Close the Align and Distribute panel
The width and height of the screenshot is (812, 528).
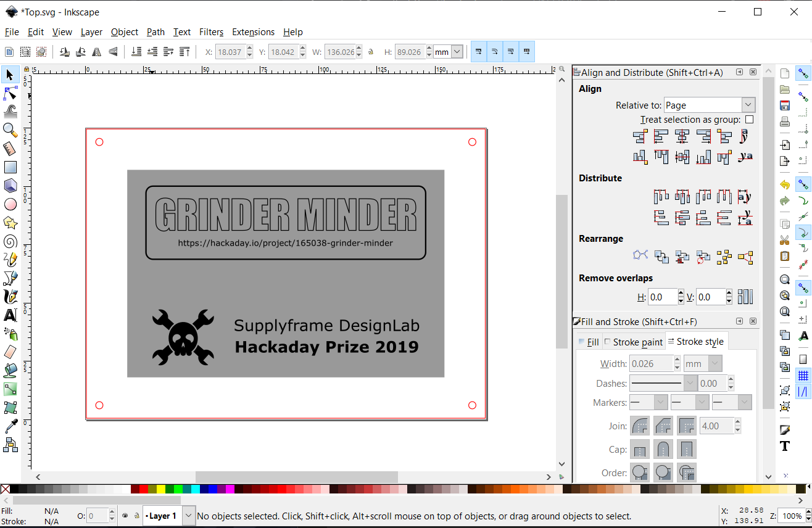coord(753,72)
